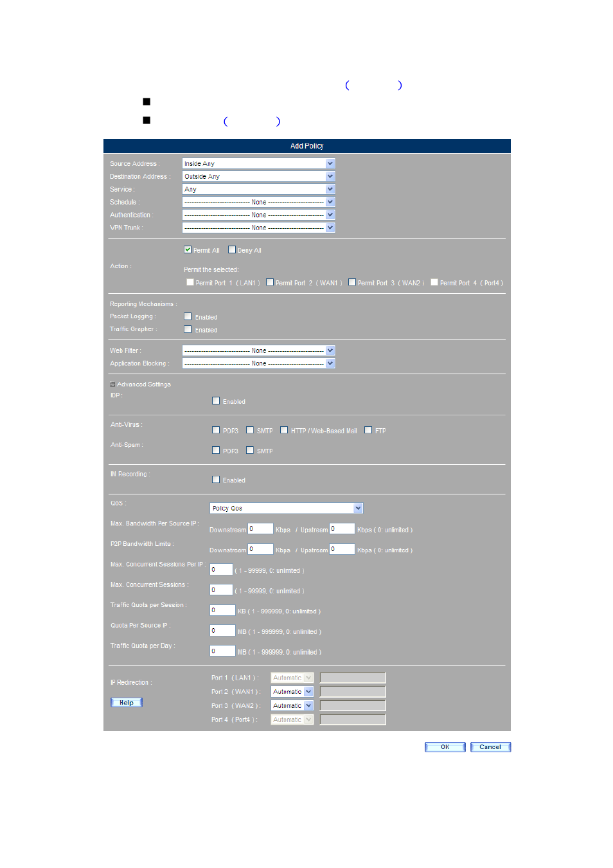Viewport: 613px width, 868px height.
Task: Open Application Blocking dropdown
Action: pyautogui.click(x=258, y=363)
